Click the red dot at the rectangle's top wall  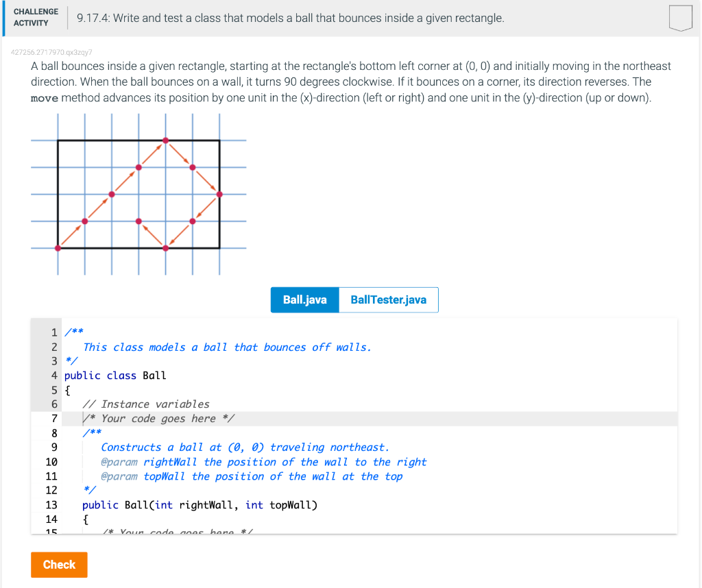tap(165, 139)
